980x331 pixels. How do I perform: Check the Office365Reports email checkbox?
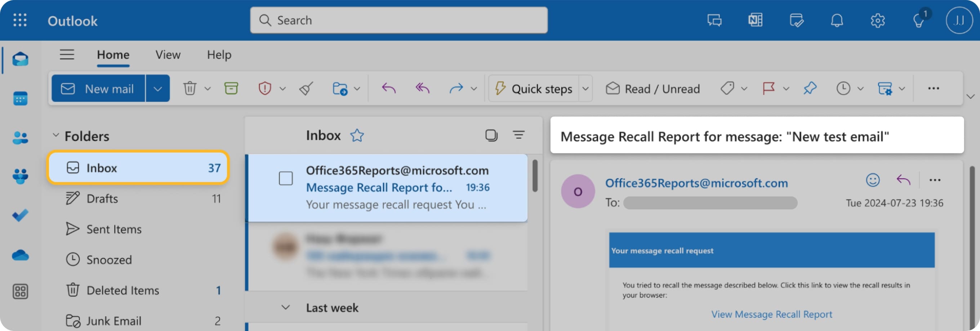click(286, 178)
